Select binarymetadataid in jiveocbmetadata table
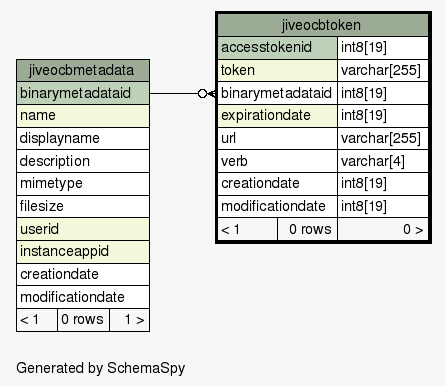The height and width of the screenshot is (386, 446). click(x=83, y=93)
